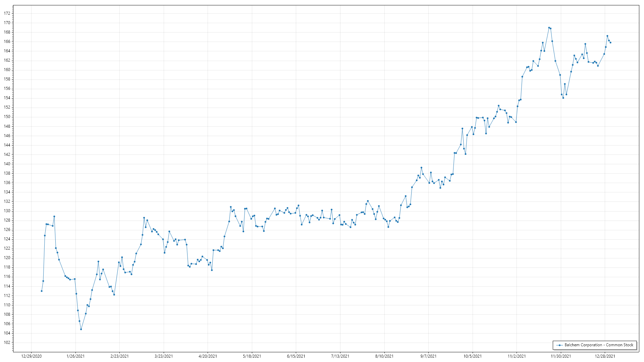
Task: Click the 102 y-axis label
Action: pyautogui.click(x=7, y=343)
